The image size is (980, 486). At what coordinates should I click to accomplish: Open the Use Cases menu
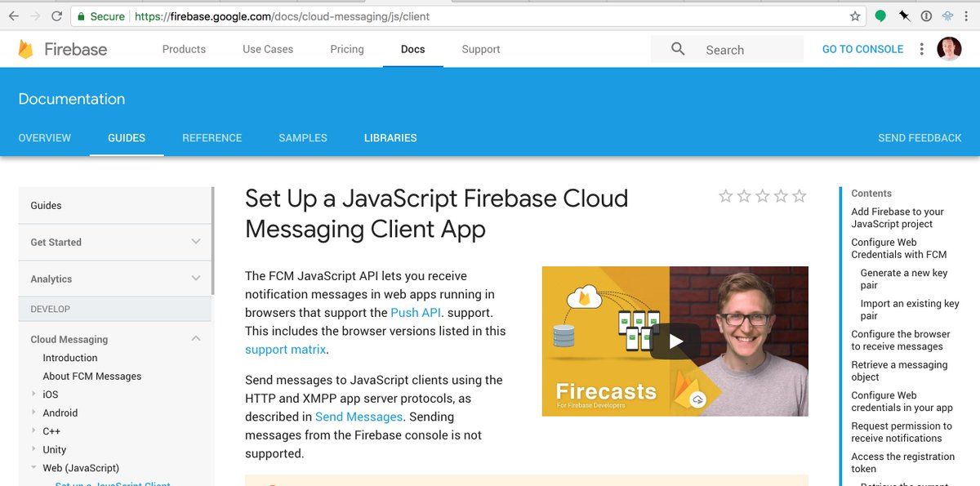(x=268, y=49)
